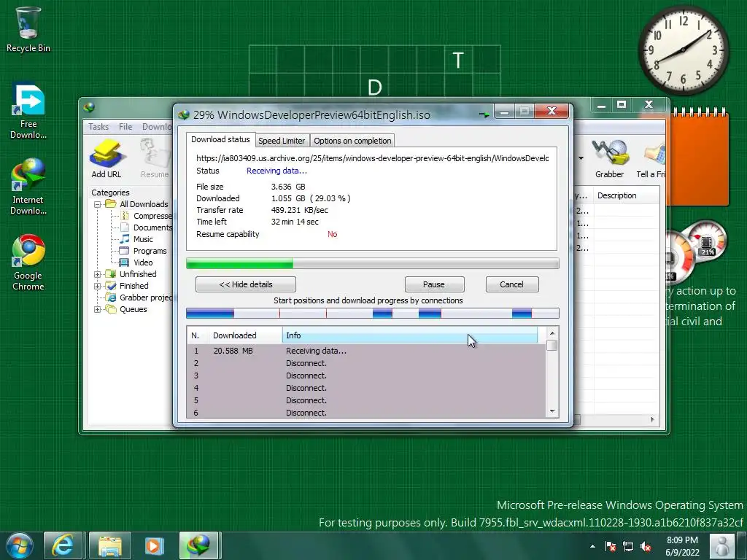Pause the current download
The width and height of the screenshot is (747, 560).
[x=434, y=284]
